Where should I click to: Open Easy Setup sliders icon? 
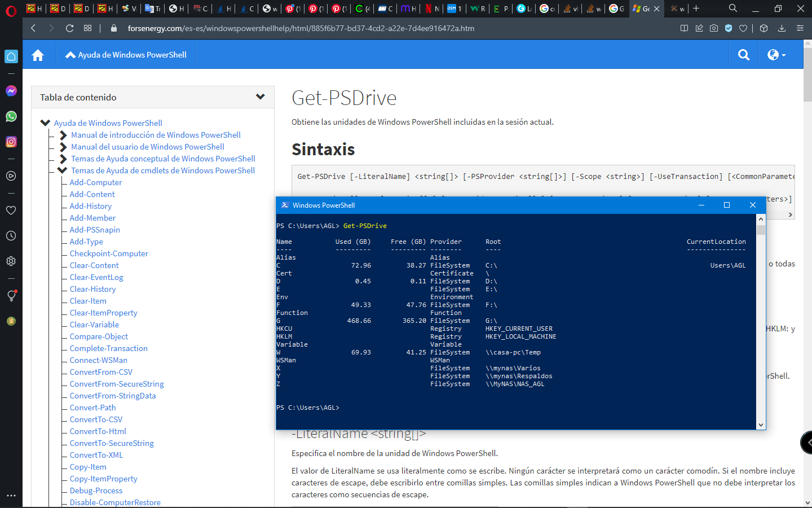point(800,28)
